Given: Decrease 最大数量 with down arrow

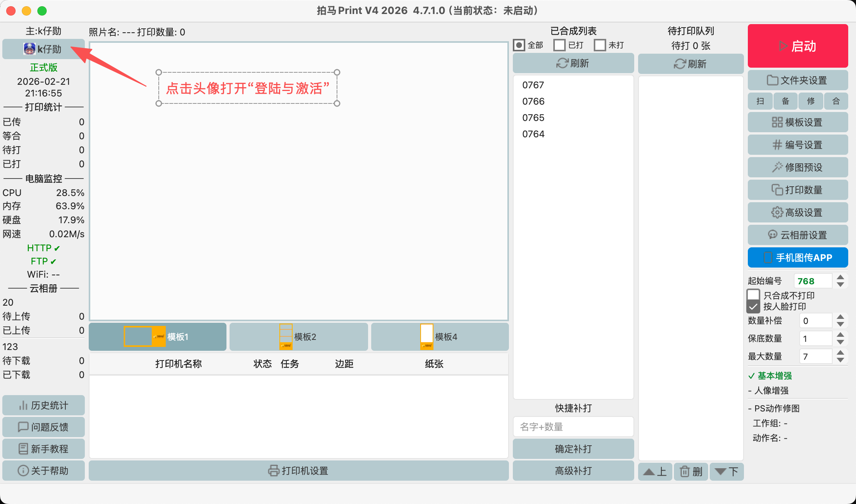Looking at the screenshot, I should tap(840, 360).
